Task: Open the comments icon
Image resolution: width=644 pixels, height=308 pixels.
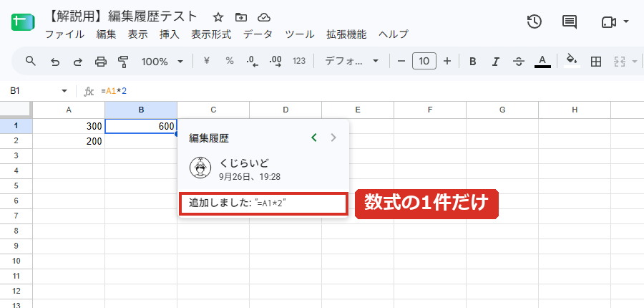Action: [570, 22]
